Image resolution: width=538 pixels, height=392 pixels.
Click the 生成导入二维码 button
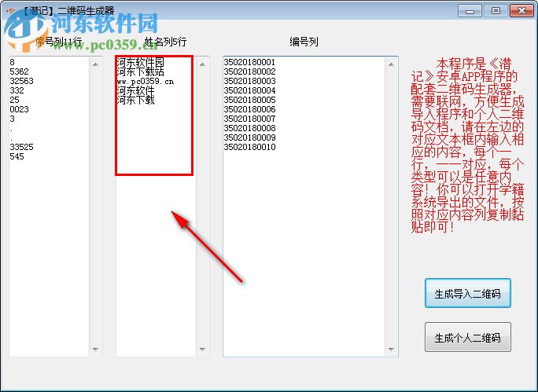pos(468,293)
